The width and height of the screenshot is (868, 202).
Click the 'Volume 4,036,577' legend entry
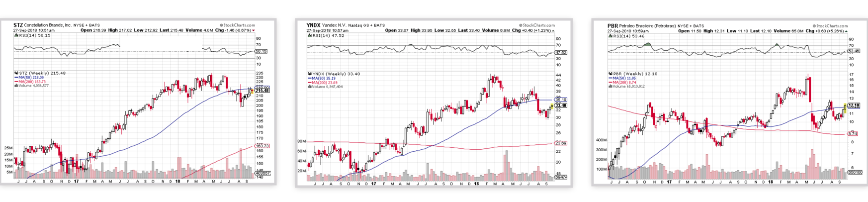pyautogui.click(x=32, y=86)
